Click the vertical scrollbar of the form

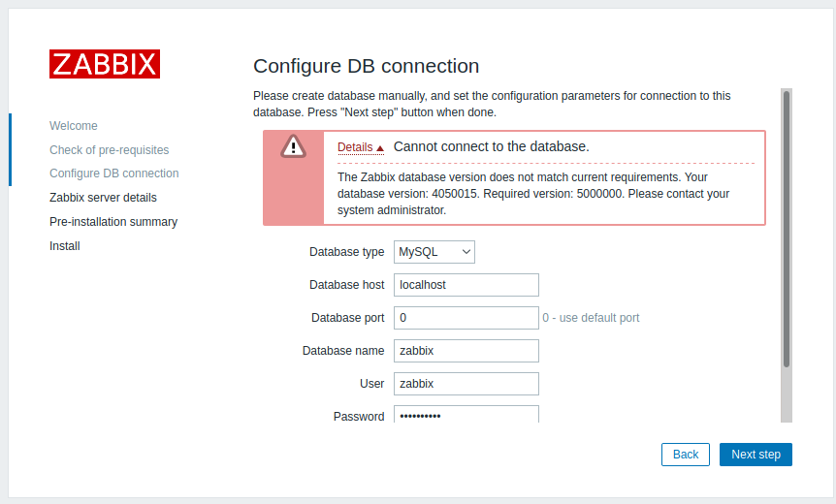tap(787, 229)
